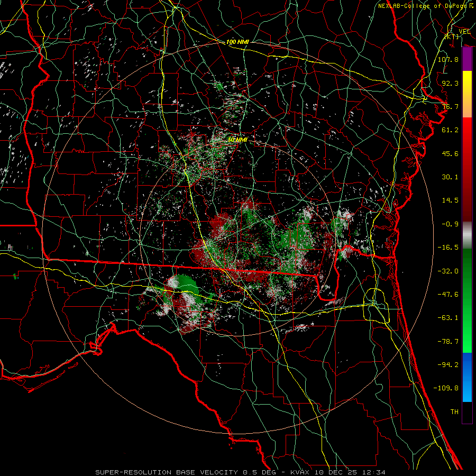Screen dimensions: 476x476
Task: Click the 76.7 velocity scale value
Action: pos(450,106)
